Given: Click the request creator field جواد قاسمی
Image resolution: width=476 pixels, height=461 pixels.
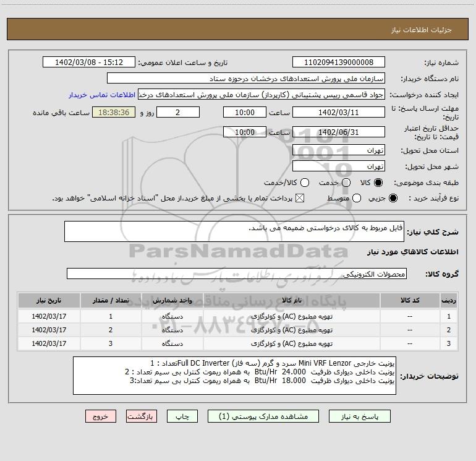Looking at the screenshot, I should [x=261, y=94].
